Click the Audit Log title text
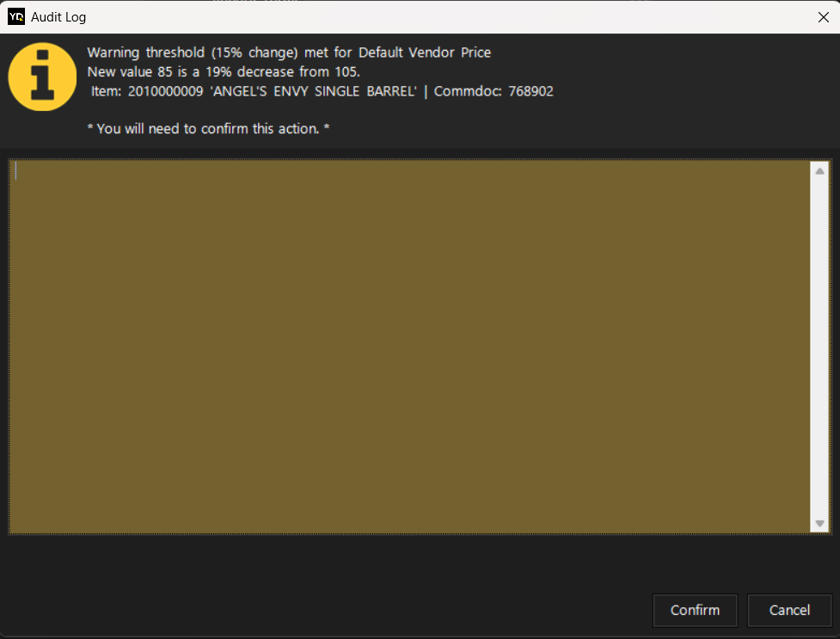Image resolution: width=840 pixels, height=639 pixels. 58,17
